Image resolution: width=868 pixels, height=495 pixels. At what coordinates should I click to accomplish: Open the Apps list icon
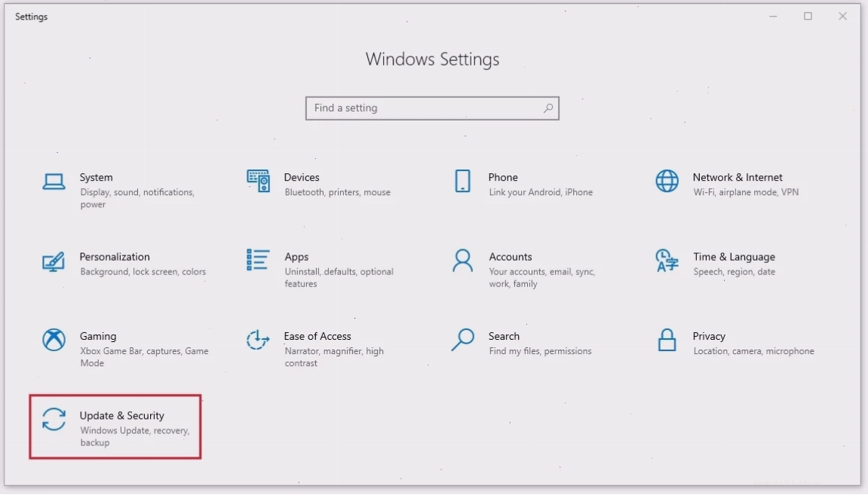click(258, 260)
